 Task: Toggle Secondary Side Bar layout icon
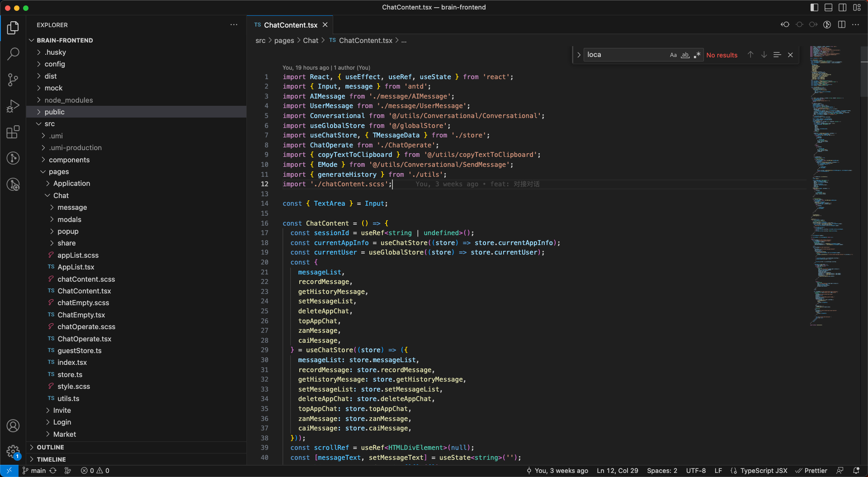pyautogui.click(x=843, y=7)
